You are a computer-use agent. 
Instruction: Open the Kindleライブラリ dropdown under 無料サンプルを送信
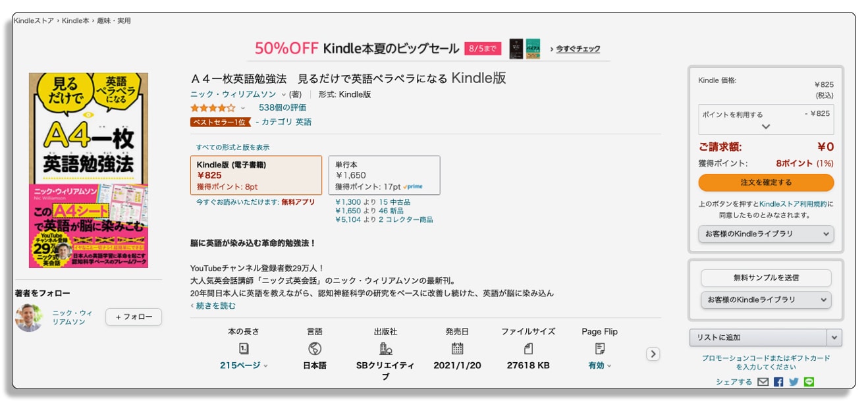tap(766, 300)
